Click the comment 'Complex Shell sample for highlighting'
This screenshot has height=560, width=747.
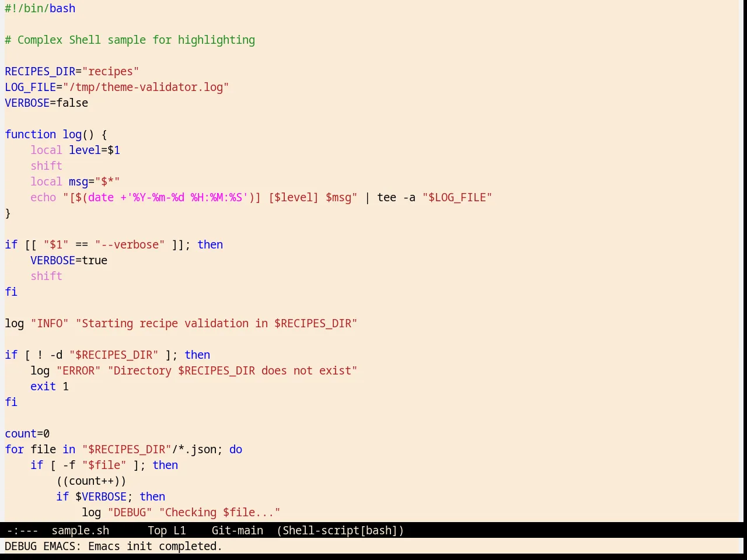[x=136, y=40]
